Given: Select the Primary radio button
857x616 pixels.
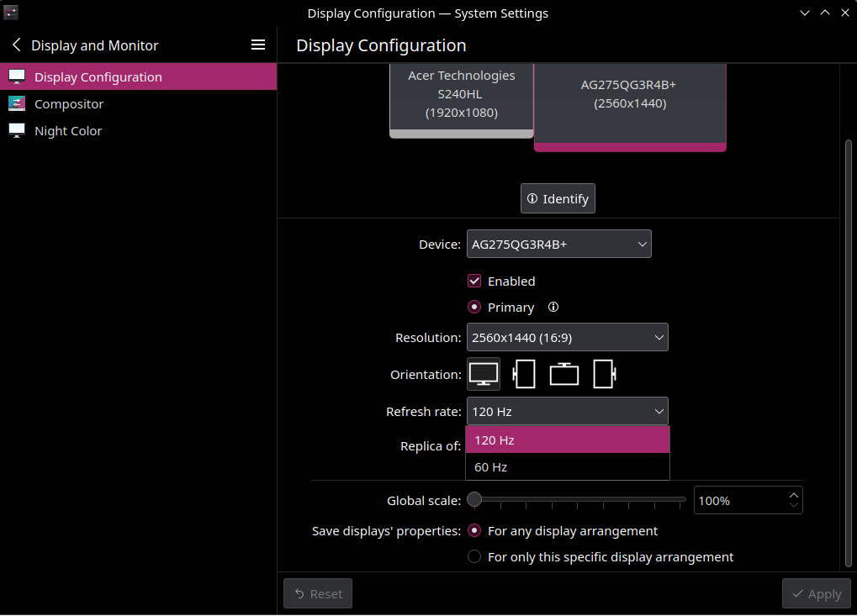Looking at the screenshot, I should 474,307.
